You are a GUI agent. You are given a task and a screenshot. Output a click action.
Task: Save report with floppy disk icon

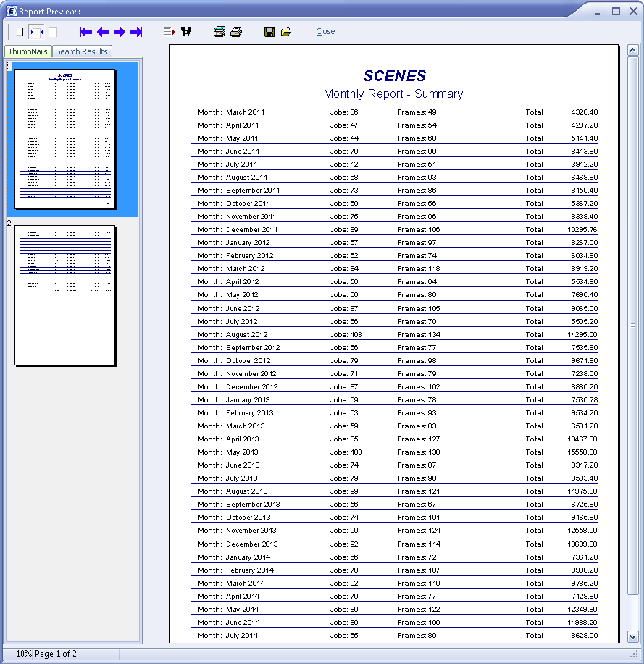click(269, 32)
